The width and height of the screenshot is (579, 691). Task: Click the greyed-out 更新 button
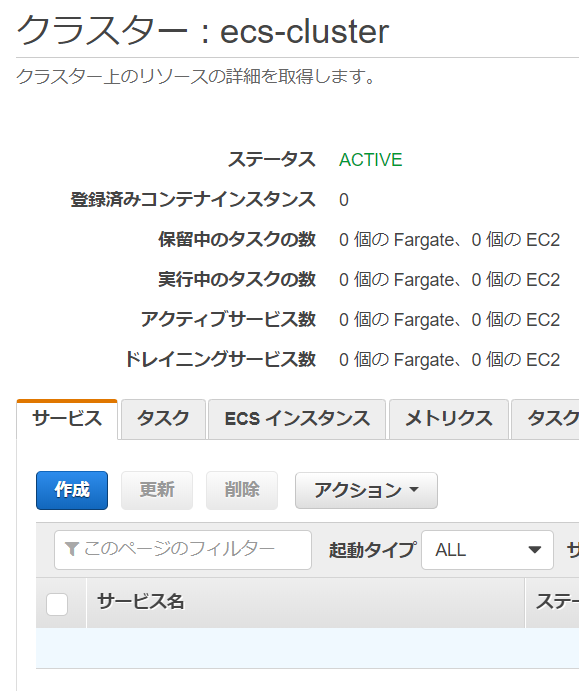click(157, 490)
